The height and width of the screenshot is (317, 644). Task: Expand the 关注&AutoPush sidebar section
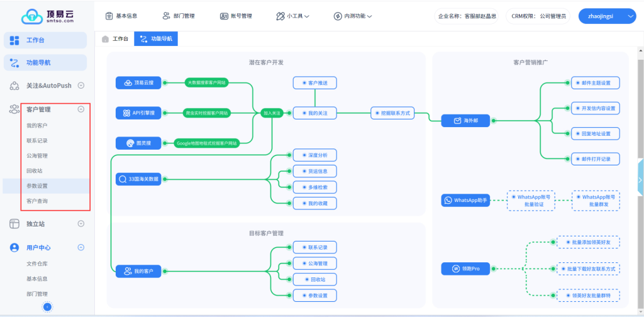click(x=80, y=86)
